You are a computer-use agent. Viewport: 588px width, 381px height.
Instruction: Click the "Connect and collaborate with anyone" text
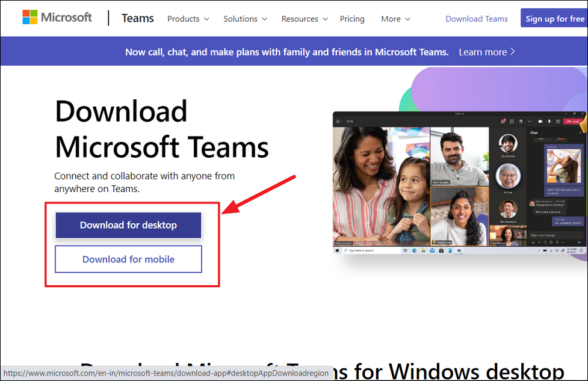coord(144,182)
